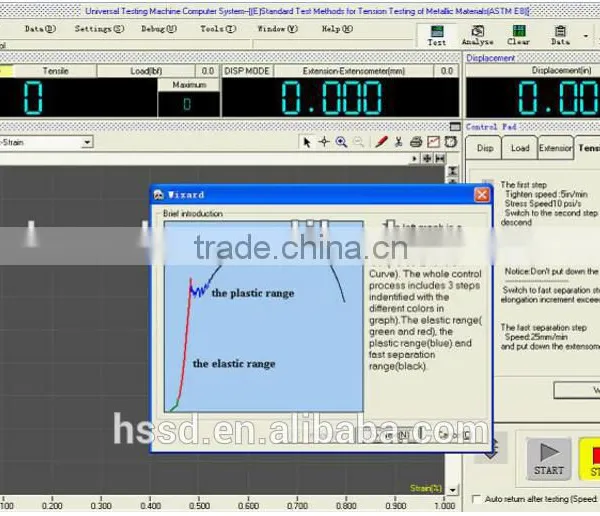
Task: Click the vertical fit-height icon beside graph
Action: coord(453,171)
